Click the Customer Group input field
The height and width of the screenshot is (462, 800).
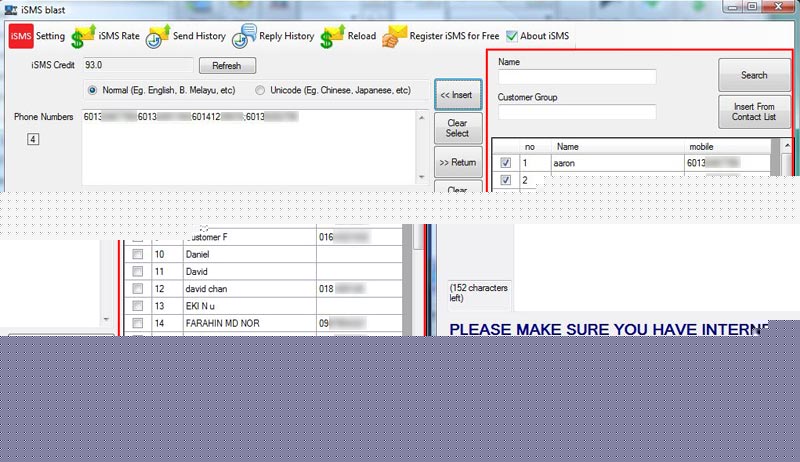tap(577, 112)
